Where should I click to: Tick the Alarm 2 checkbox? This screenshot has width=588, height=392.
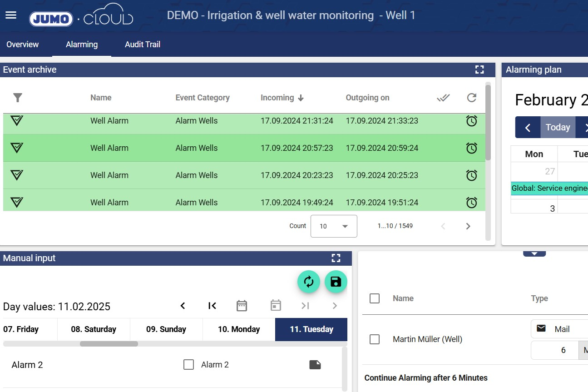pos(188,365)
